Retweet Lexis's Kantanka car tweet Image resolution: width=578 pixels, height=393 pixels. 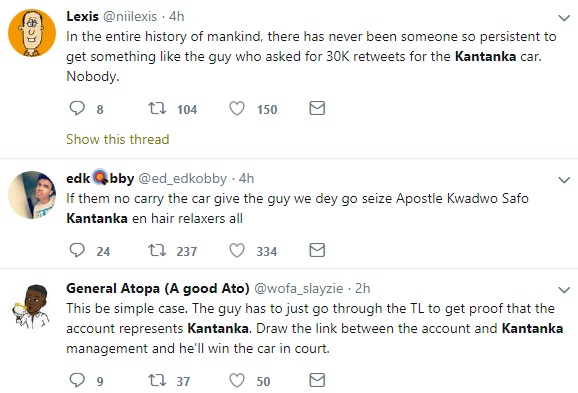157,108
